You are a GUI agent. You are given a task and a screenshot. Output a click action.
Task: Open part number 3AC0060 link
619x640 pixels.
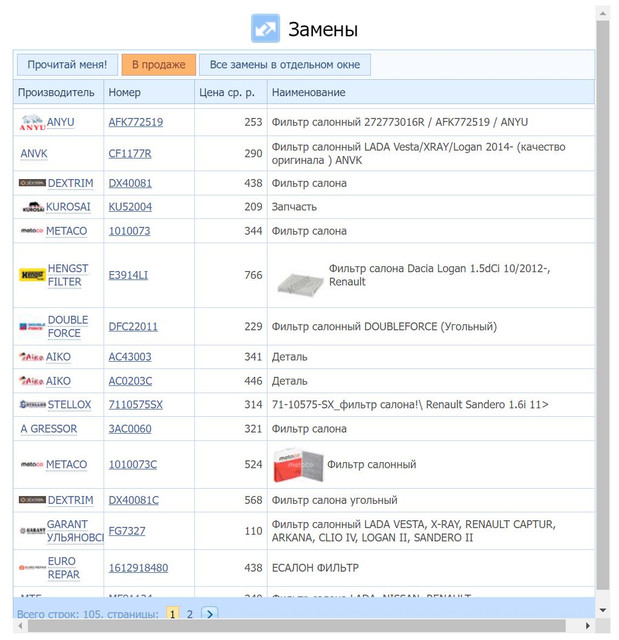[x=130, y=429]
